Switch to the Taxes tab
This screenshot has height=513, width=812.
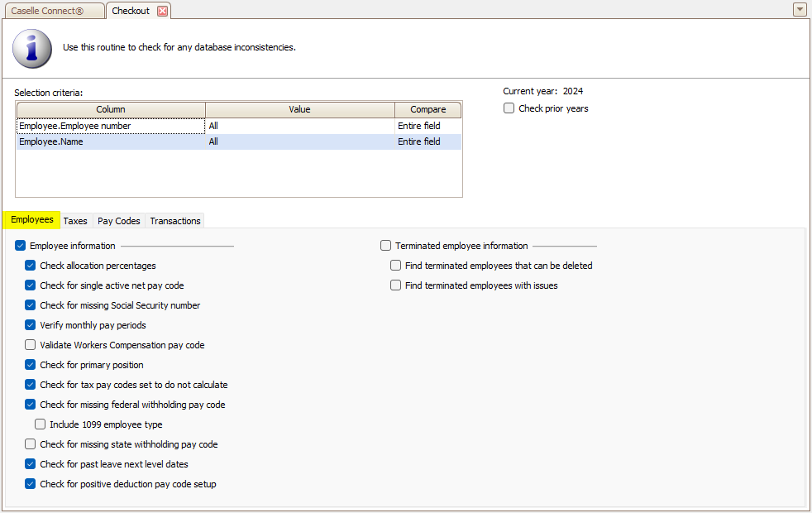pyautogui.click(x=75, y=221)
